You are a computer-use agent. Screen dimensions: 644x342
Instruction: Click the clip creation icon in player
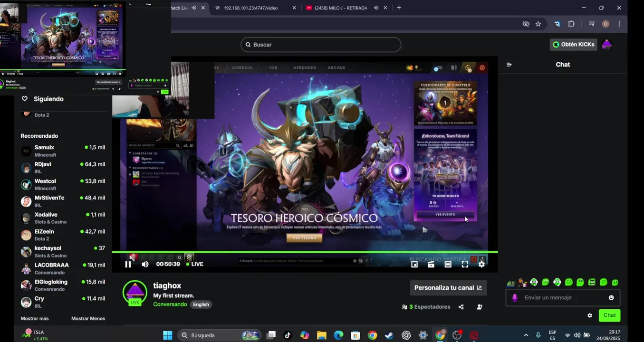(x=431, y=265)
